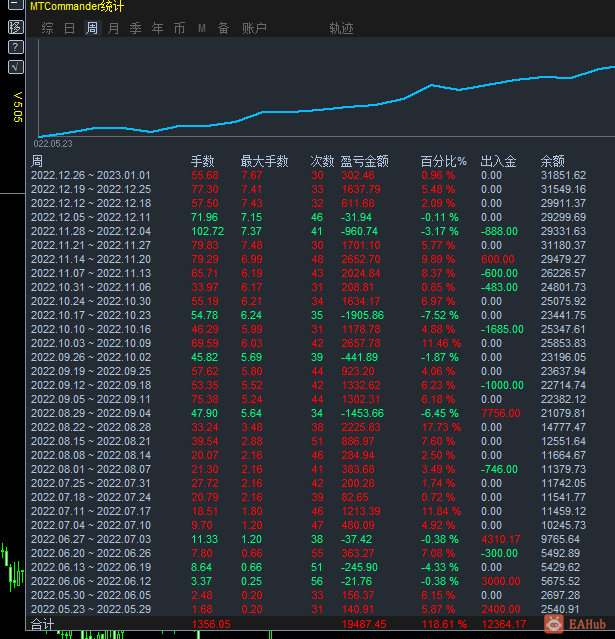The image size is (615, 639).
Task: Switch to the 年 yearly tab
Action: [x=157, y=28]
